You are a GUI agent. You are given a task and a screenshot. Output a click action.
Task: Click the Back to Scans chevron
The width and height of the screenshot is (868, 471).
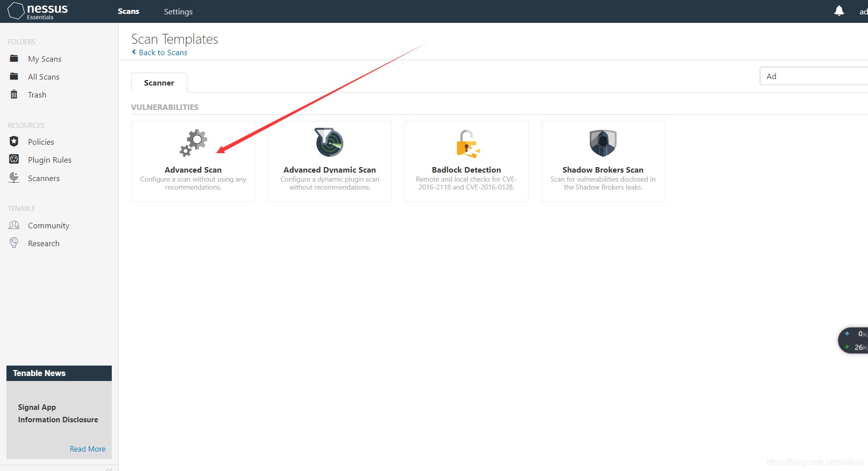click(x=134, y=52)
